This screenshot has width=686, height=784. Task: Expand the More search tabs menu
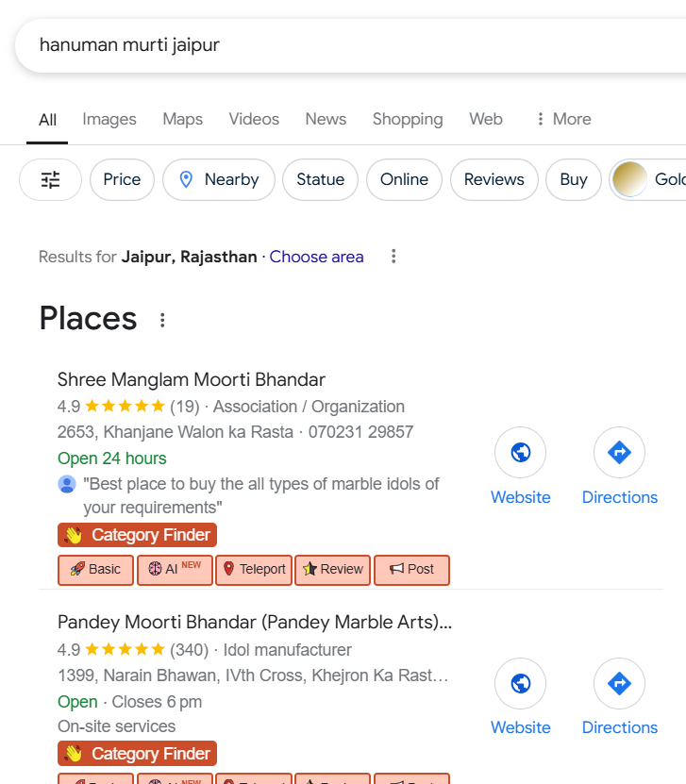coord(562,119)
